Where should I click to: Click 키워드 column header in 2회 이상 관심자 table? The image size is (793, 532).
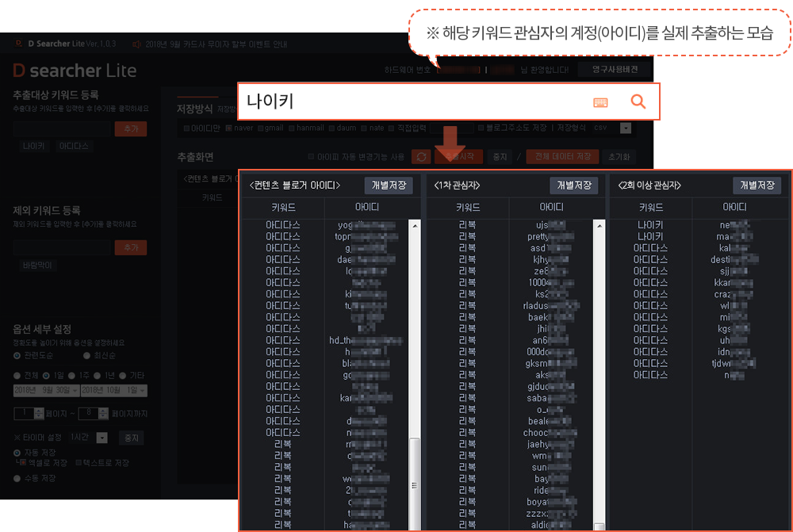(651, 208)
